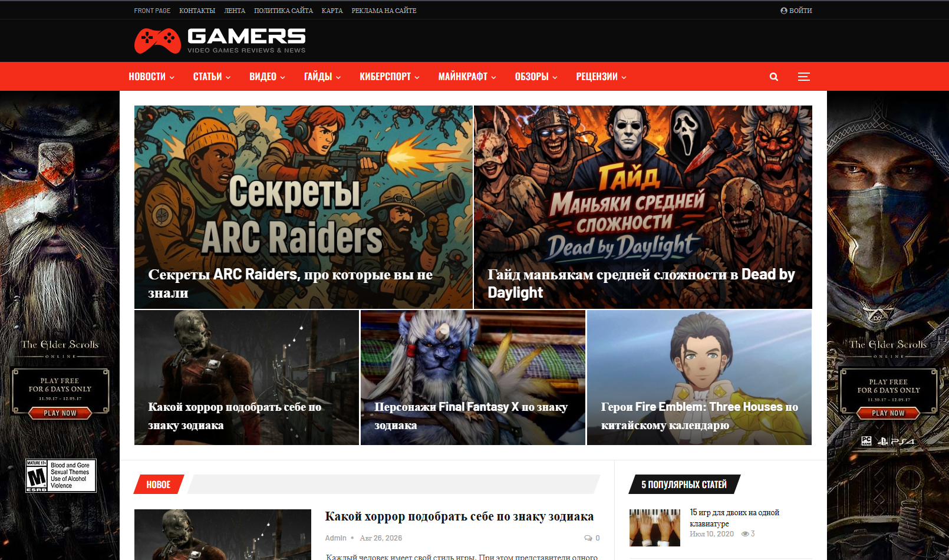Image resolution: width=949 pixels, height=560 pixels.
Task: Expand the Майнкрафт menu dropdown
Action: click(467, 77)
